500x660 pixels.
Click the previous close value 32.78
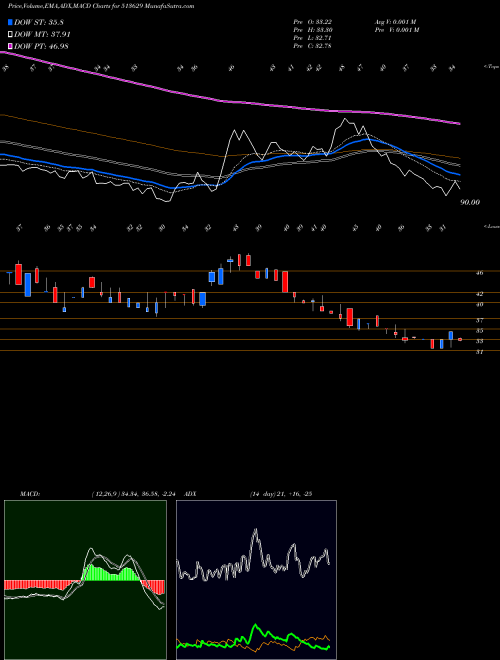(322, 46)
